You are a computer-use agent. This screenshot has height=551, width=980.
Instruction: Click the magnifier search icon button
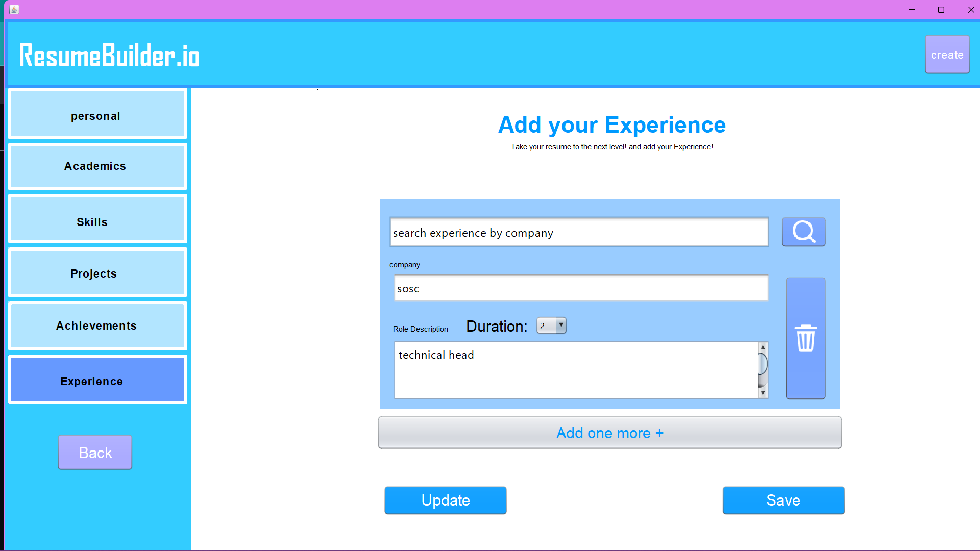[803, 232]
